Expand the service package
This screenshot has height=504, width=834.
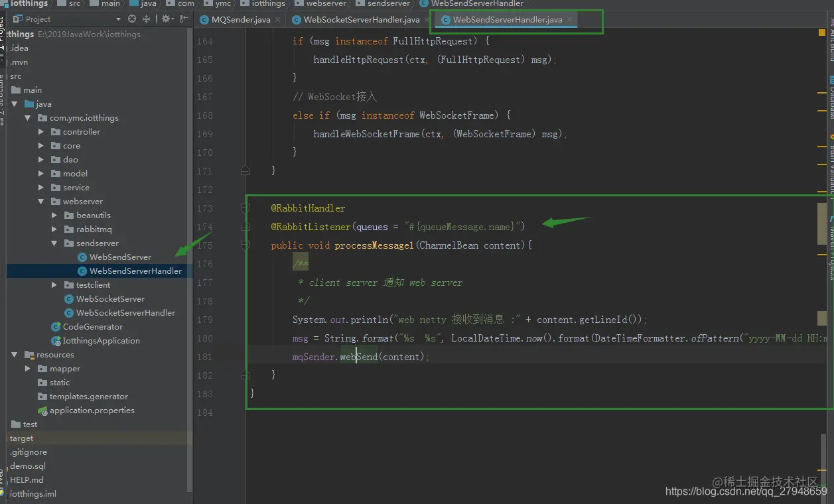click(41, 188)
